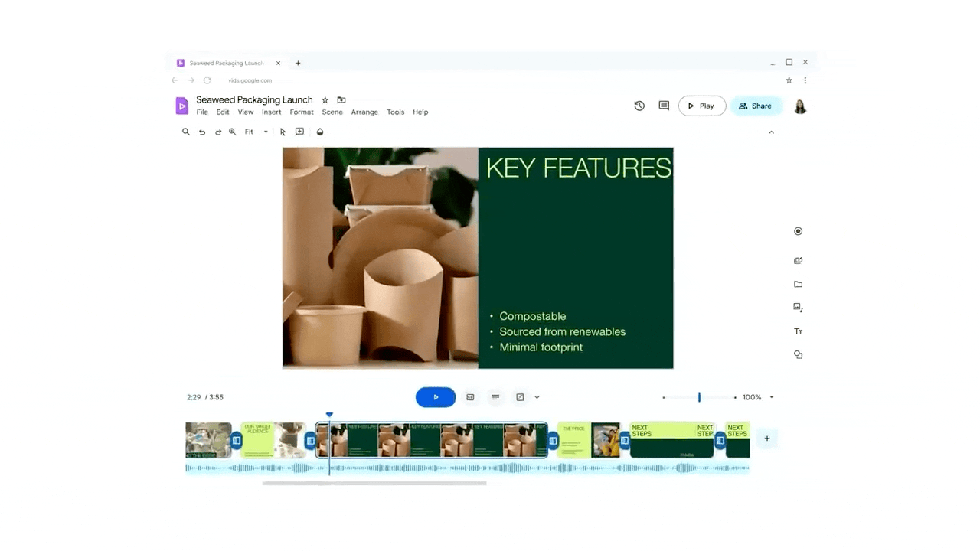Open the text sidebar icon
Image resolution: width=980 pixels, height=551 pixels.
798,331
